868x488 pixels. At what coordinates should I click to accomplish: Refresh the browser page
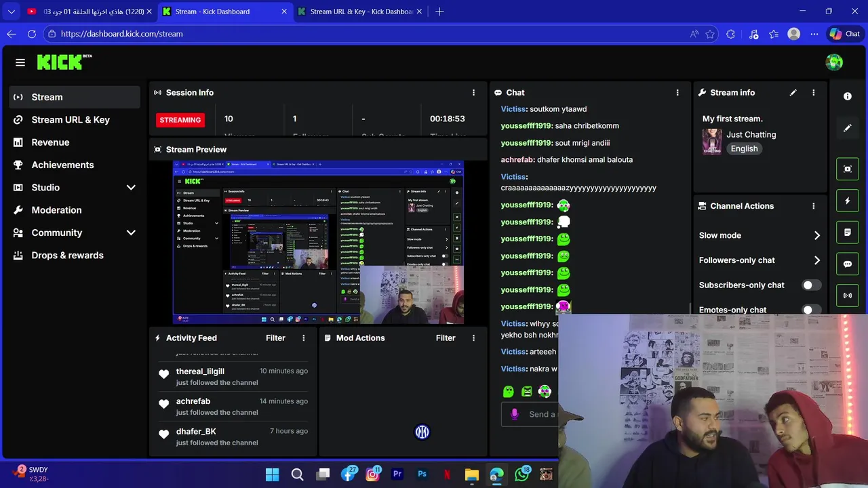coord(32,34)
